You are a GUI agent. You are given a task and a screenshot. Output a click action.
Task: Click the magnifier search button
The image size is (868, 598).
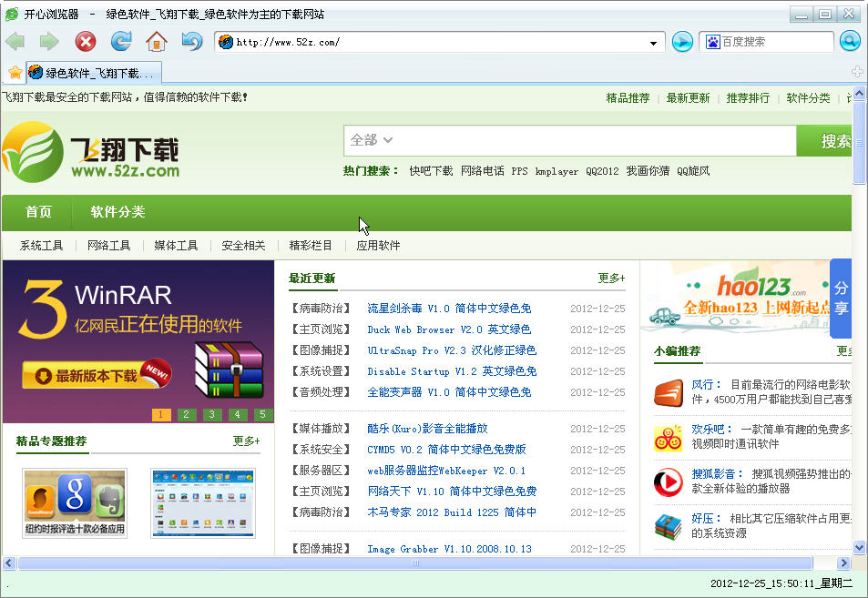point(850,41)
